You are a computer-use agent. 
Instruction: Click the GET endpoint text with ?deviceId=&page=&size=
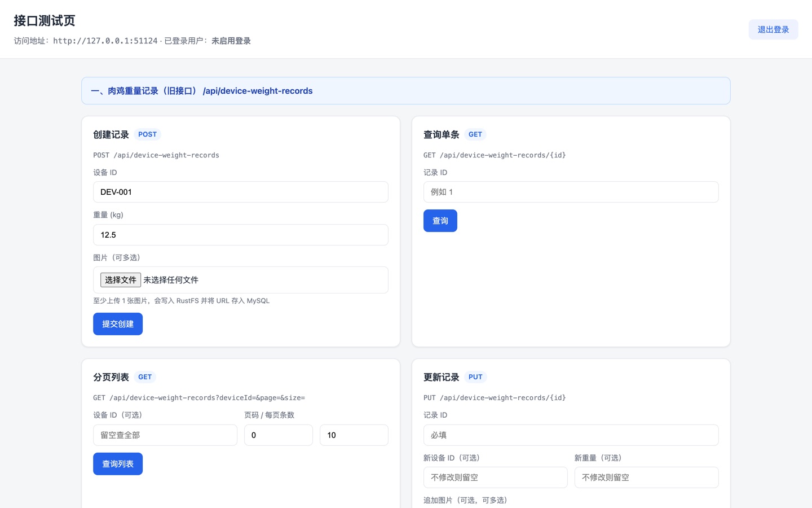click(x=199, y=398)
